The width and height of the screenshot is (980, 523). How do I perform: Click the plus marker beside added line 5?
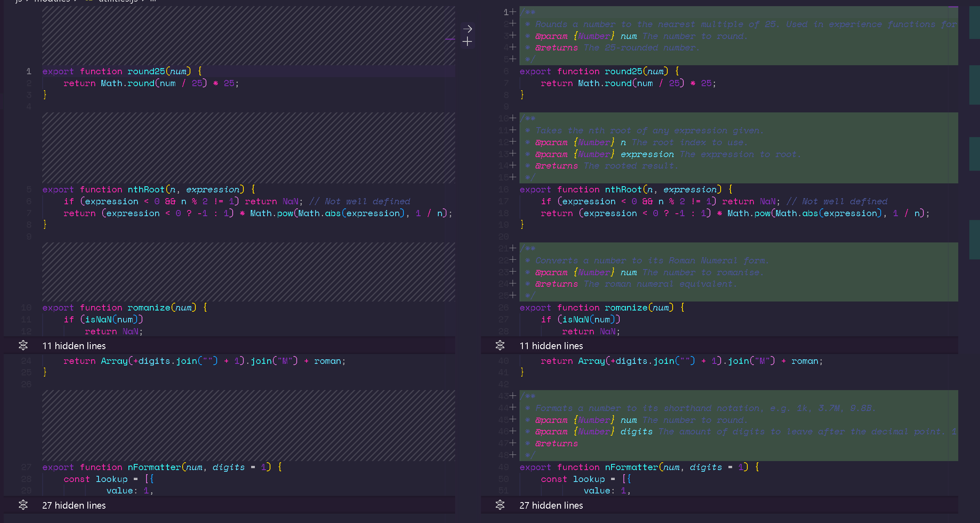click(x=513, y=59)
